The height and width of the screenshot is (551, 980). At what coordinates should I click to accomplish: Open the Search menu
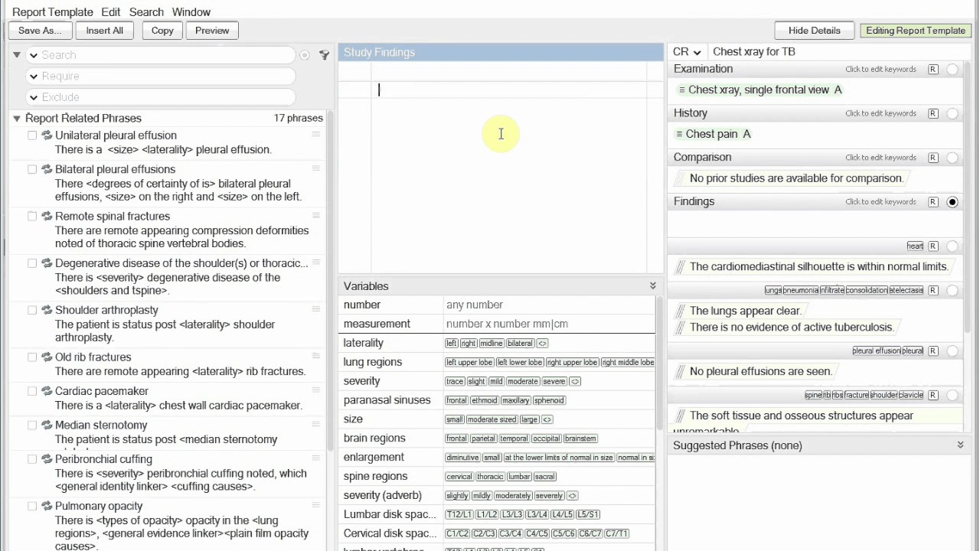pyautogui.click(x=146, y=12)
